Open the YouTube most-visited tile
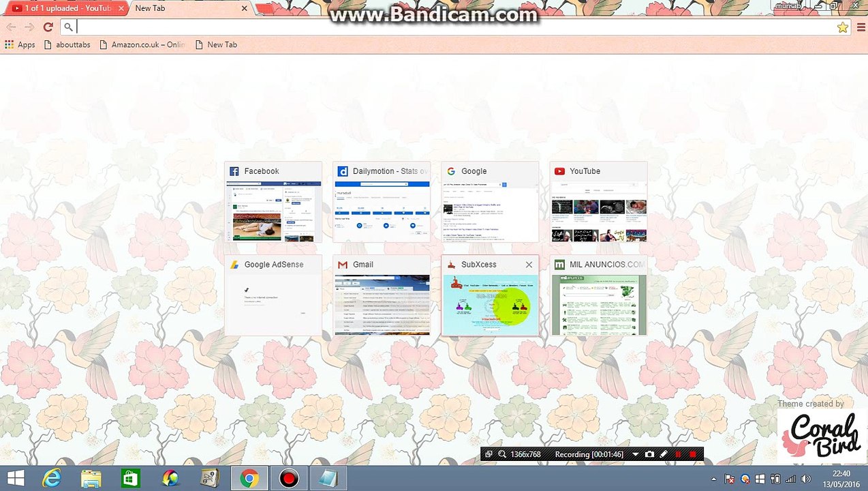Image resolution: width=868 pixels, height=491 pixels. (x=598, y=203)
